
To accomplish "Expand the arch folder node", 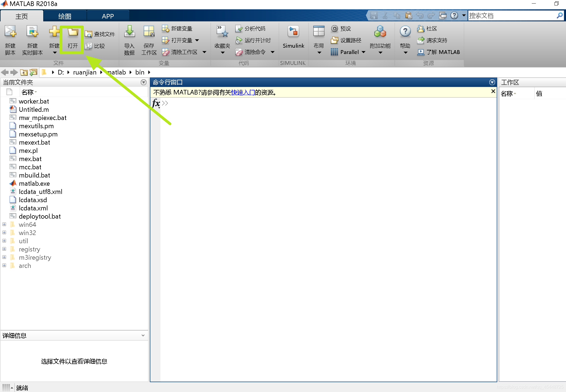I will (x=4, y=265).
